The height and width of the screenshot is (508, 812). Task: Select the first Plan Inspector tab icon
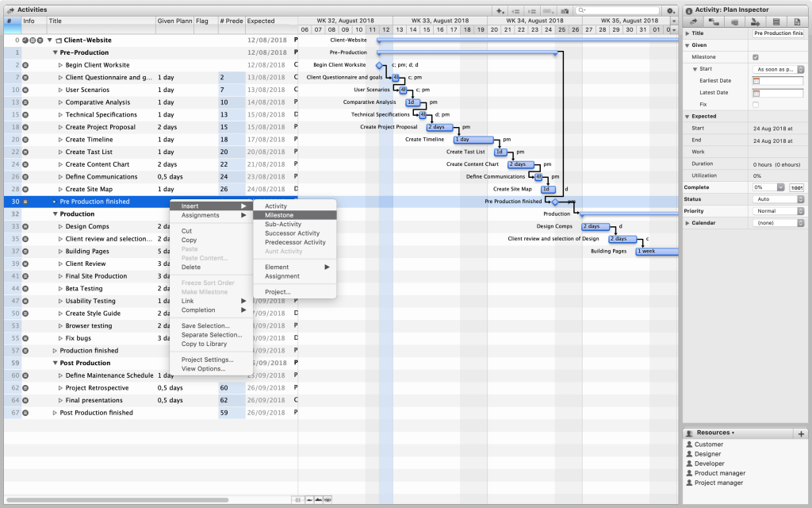coord(693,21)
